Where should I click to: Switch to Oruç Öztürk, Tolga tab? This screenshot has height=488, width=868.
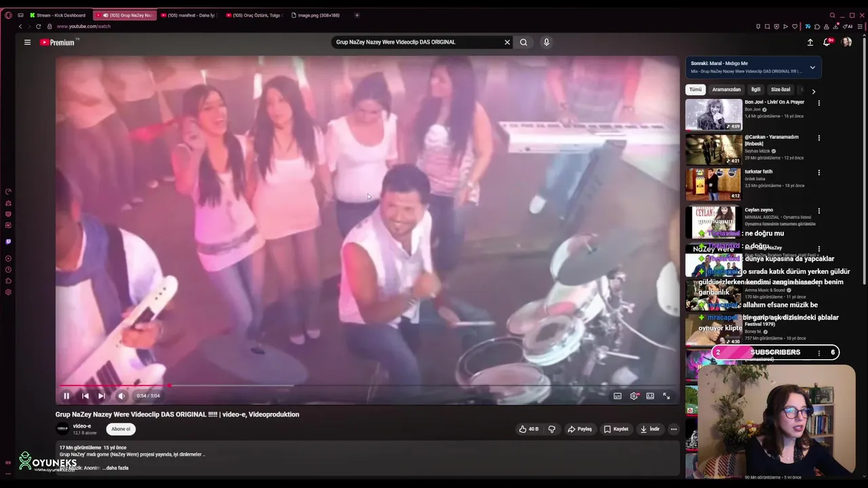click(254, 15)
